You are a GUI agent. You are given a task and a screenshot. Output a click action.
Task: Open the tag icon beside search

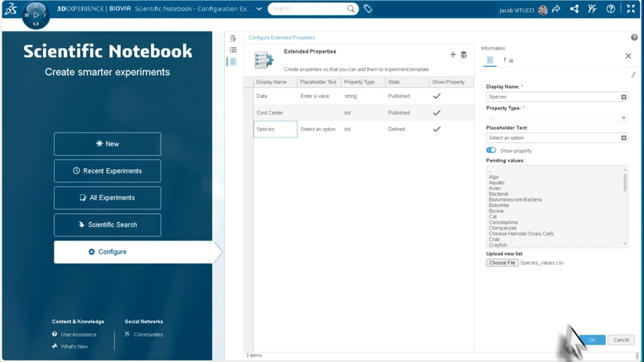click(x=368, y=9)
